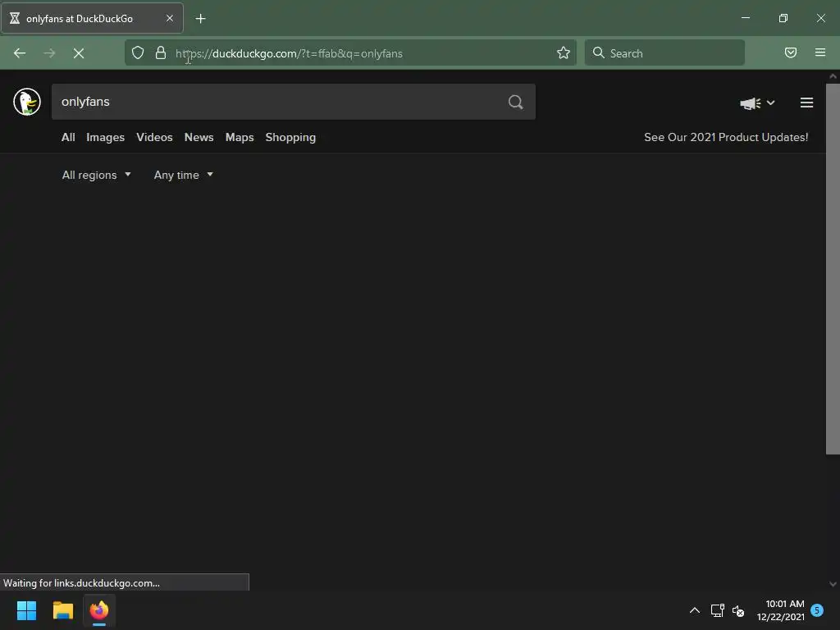Show hidden system tray icons
840x630 pixels.
(x=694, y=610)
